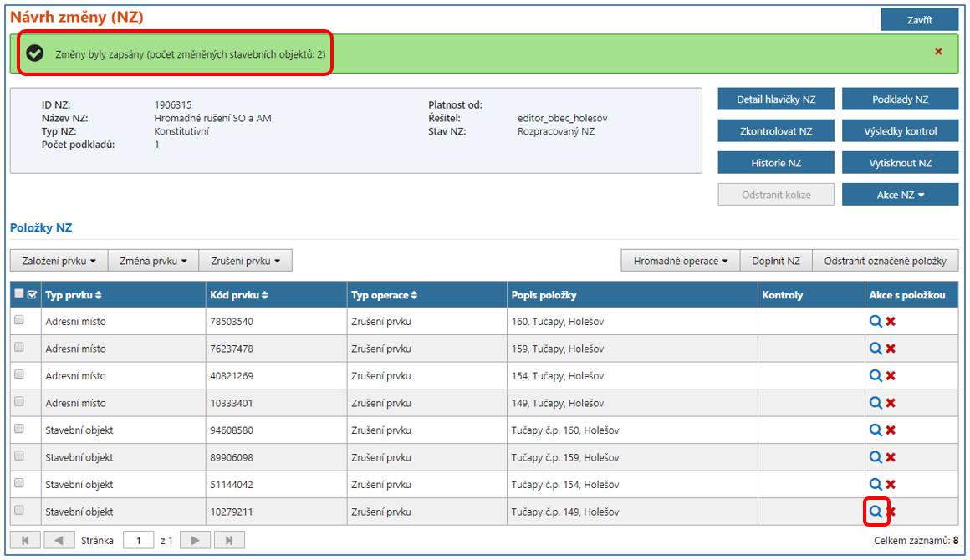Click magnifier icon for element 40821269

875,376
